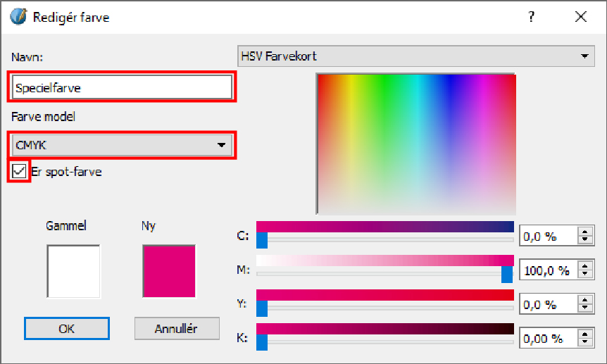The height and width of the screenshot is (364, 607).
Task: Click the question mark help button
Action: pyautogui.click(x=532, y=17)
